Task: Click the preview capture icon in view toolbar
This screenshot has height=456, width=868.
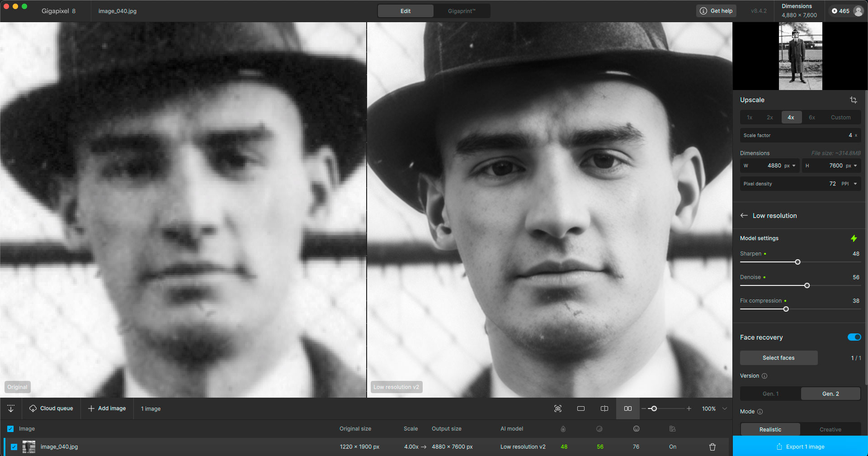Action: pyautogui.click(x=558, y=408)
